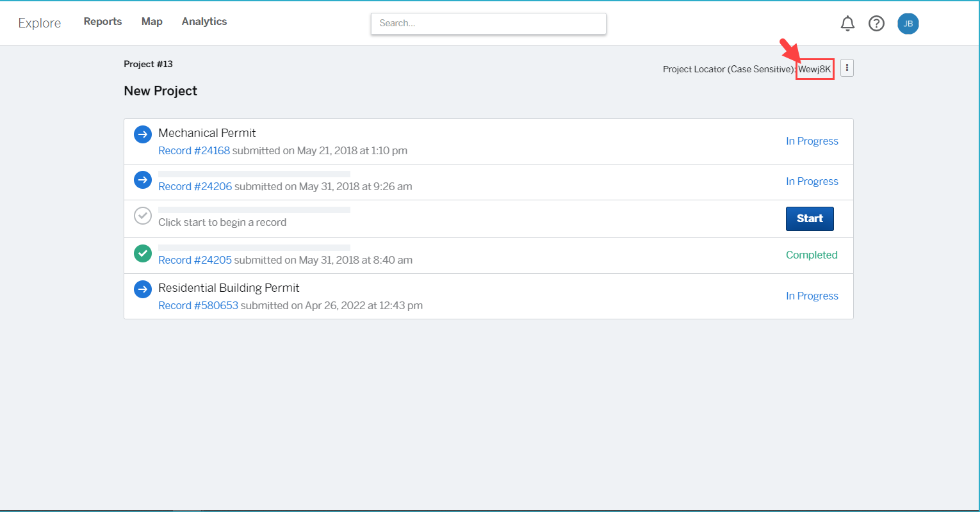The height and width of the screenshot is (512, 980).
Task: Open the help question mark icon
Action: (x=876, y=23)
